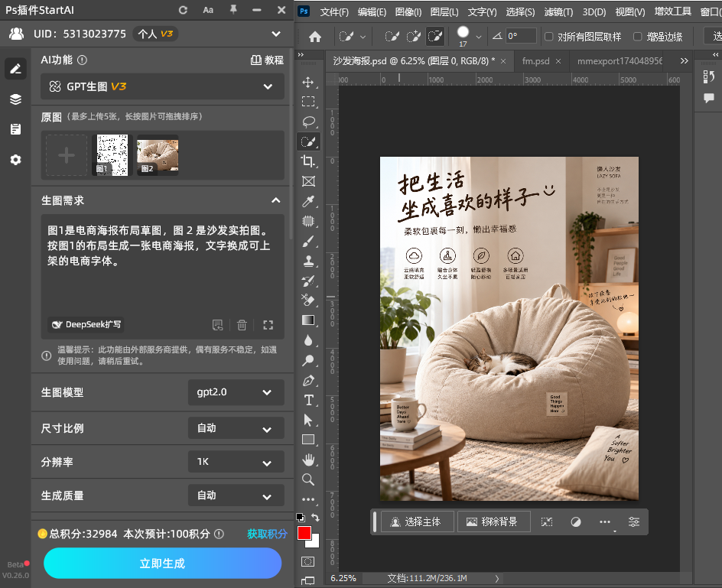Choose Add to selection mode
The height and width of the screenshot is (588, 722).
[x=414, y=37]
